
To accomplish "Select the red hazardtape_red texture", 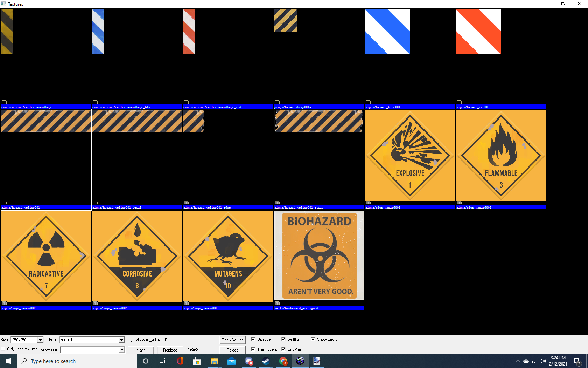I will [189, 32].
